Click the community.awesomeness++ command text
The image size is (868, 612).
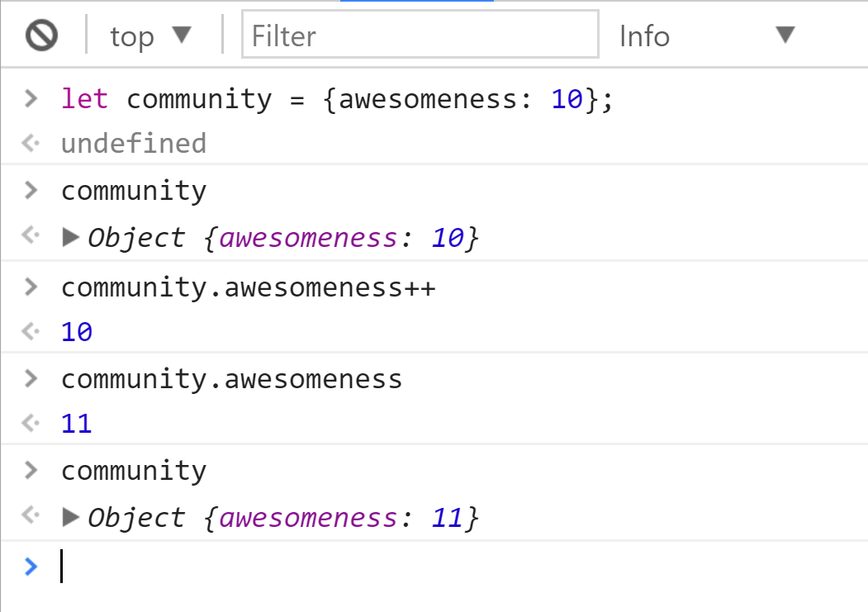point(248,287)
